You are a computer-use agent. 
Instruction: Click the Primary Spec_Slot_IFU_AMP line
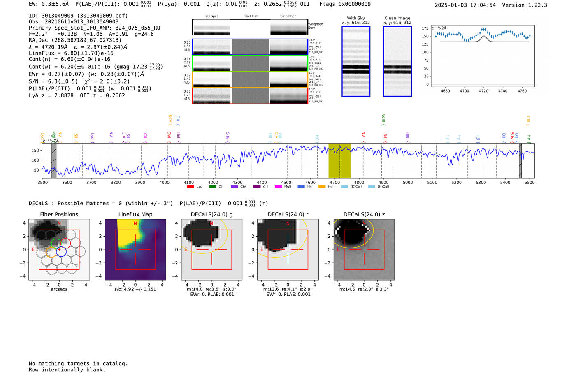point(95,28)
